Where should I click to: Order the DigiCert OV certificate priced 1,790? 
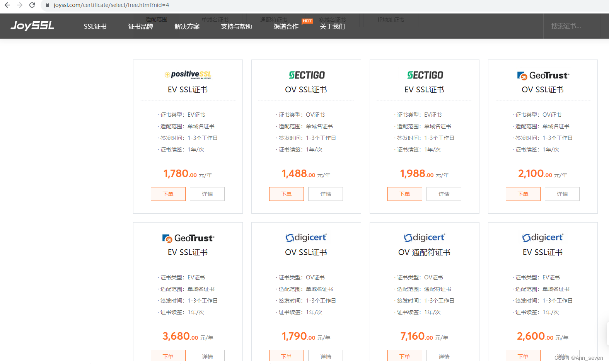pos(287,356)
